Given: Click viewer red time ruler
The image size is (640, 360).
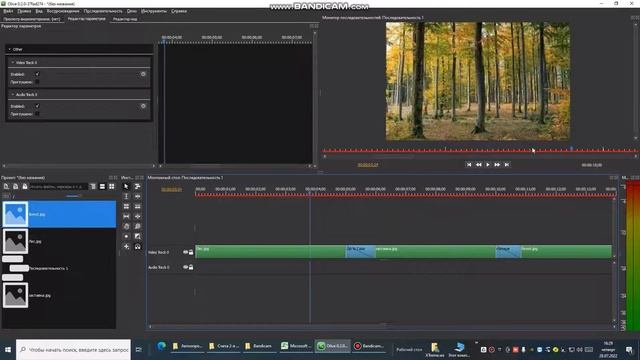Looking at the screenshot, I should point(480,151).
